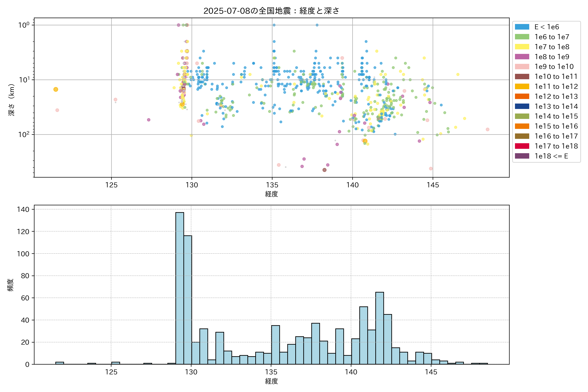588x392 pixels.
Task: Click the '1e8 to 1e9' legend label
Action: click(552, 57)
